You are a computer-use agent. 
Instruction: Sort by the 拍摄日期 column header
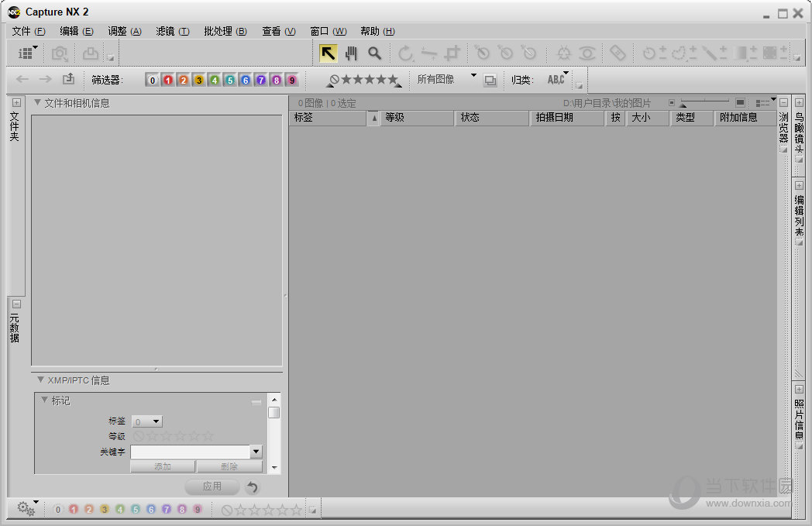(566, 117)
